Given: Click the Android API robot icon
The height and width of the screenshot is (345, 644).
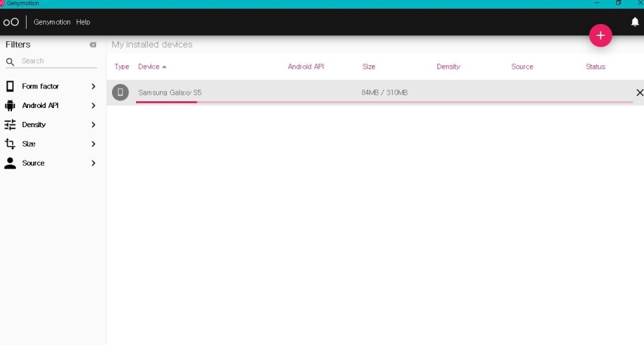Looking at the screenshot, I should click(x=10, y=105).
